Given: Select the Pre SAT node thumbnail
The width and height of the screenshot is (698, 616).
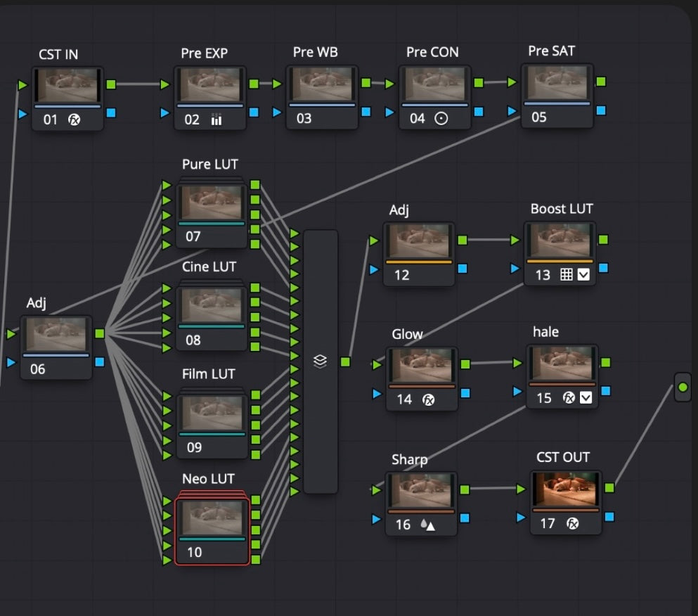Looking at the screenshot, I should (x=557, y=83).
